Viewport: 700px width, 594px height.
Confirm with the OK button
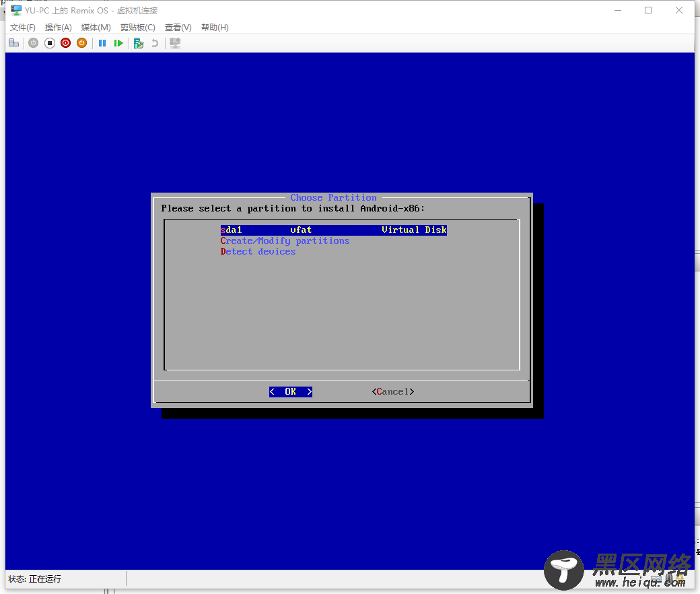pyautogui.click(x=291, y=392)
